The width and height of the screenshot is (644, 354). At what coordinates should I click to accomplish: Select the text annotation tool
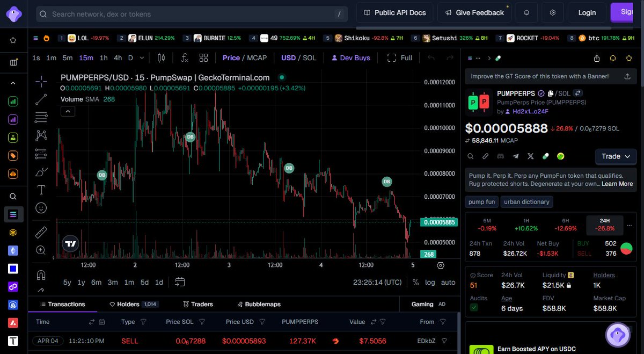pyautogui.click(x=41, y=190)
